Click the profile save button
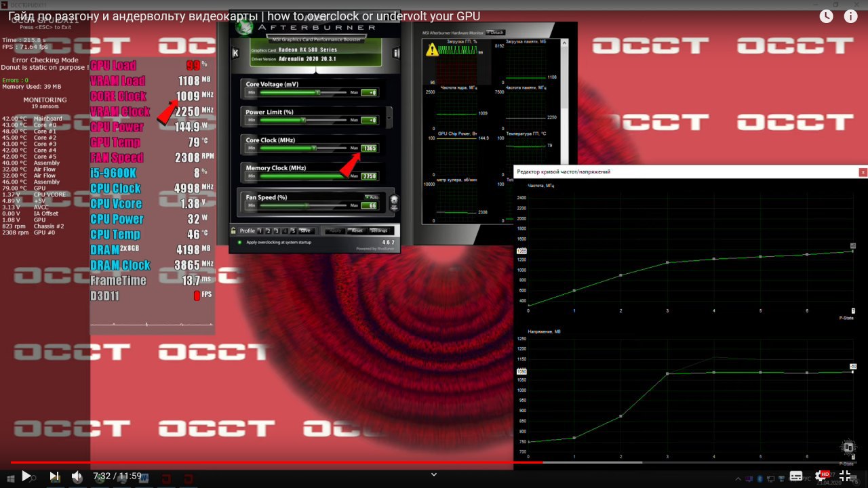Image resolution: width=868 pixels, height=488 pixels. click(x=305, y=230)
